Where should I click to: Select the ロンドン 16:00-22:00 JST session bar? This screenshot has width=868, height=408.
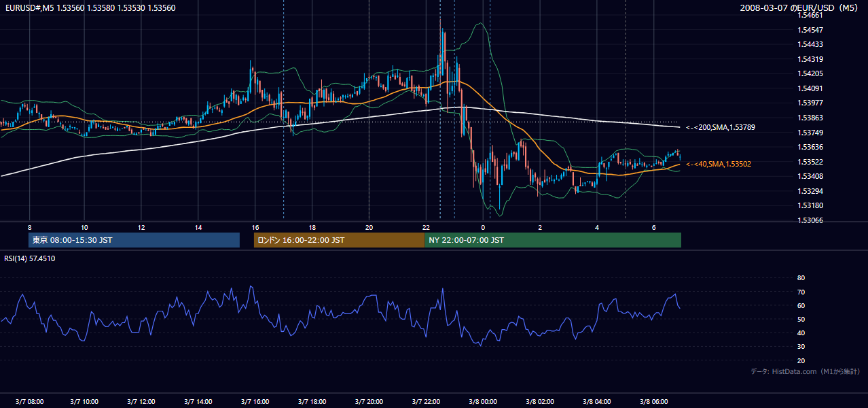339,240
